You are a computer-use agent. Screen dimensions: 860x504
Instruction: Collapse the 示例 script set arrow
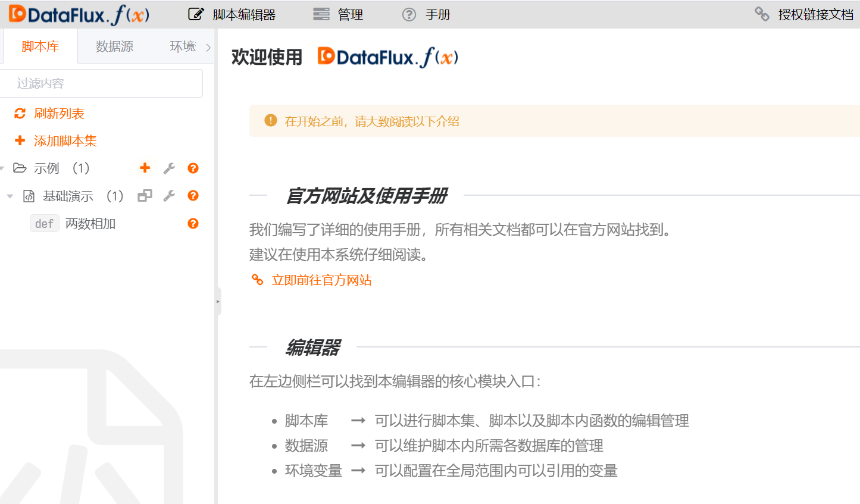point(2,168)
